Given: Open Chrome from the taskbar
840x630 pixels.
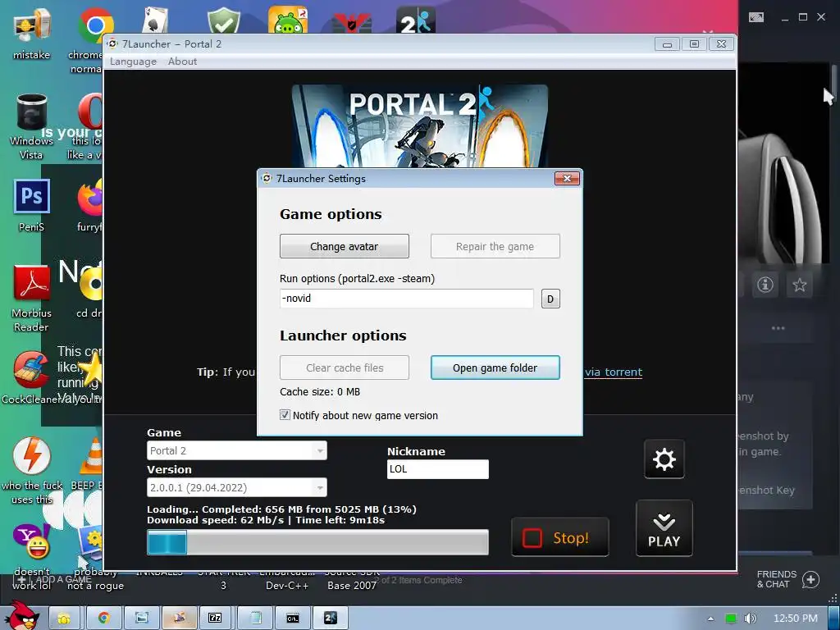Looking at the screenshot, I should (103, 619).
